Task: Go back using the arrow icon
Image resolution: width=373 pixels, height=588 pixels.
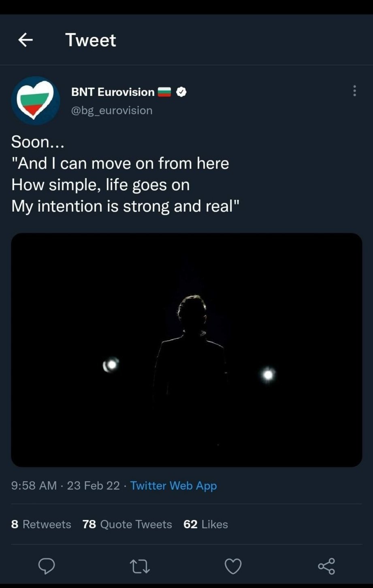Action: 26,40
